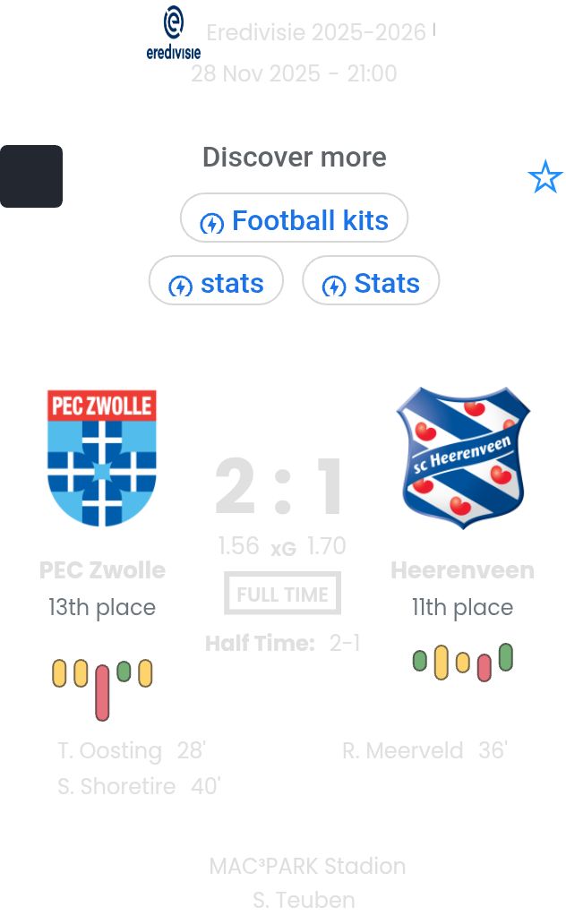Click the sc Heerenveen club crest
This screenshot has height=924, width=566.
463,458
